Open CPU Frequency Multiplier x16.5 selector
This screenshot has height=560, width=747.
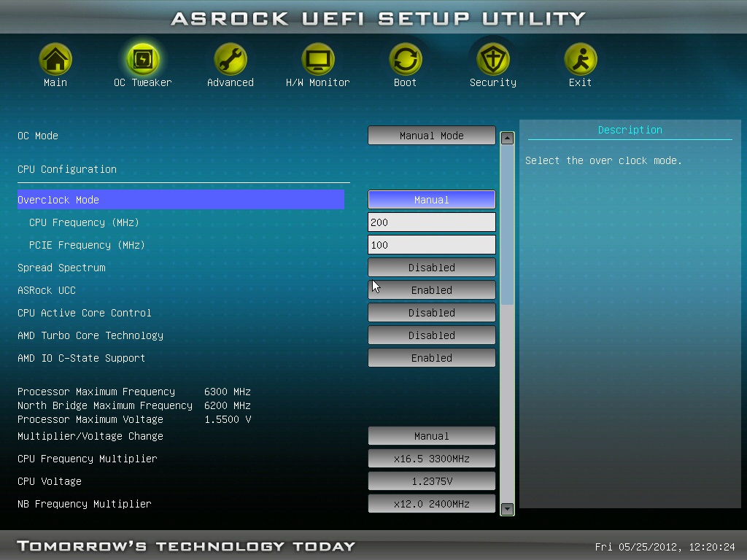click(x=432, y=459)
